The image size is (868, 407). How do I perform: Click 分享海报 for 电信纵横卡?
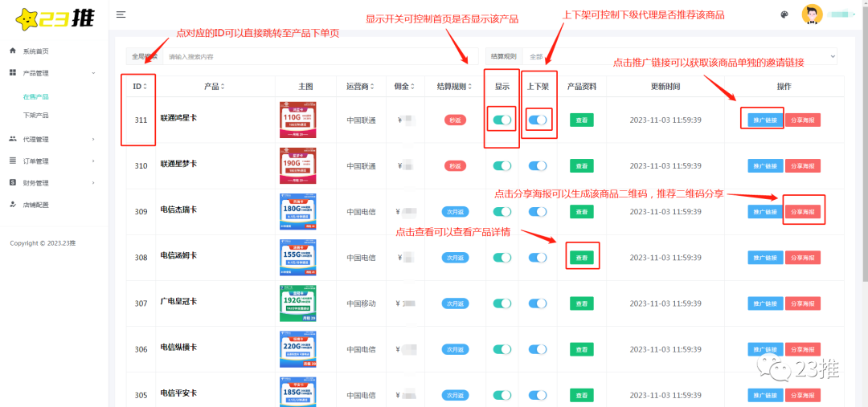803,349
